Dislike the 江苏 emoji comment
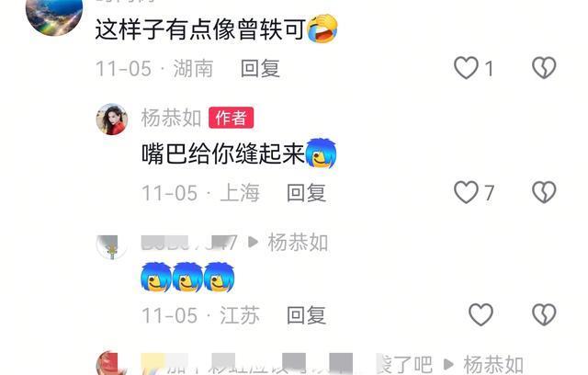 click(544, 314)
